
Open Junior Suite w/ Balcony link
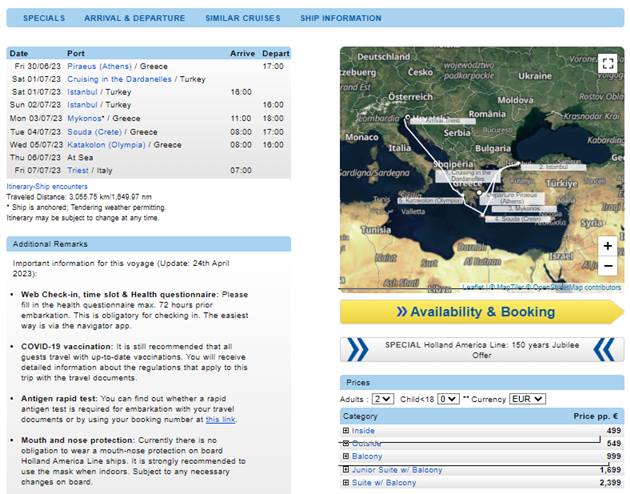(397, 470)
